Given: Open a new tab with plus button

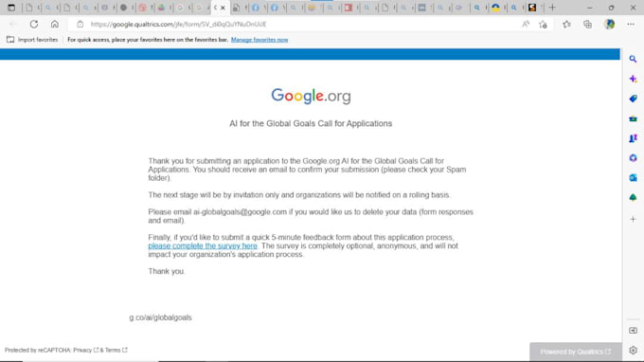Looking at the screenshot, I should pyautogui.click(x=552, y=8).
